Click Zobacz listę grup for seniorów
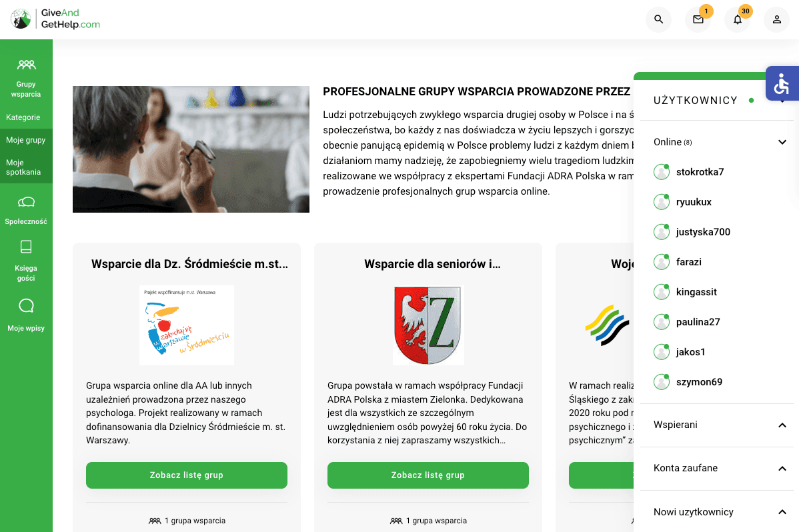The height and width of the screenshot is (532, 799). pos(428,475)
